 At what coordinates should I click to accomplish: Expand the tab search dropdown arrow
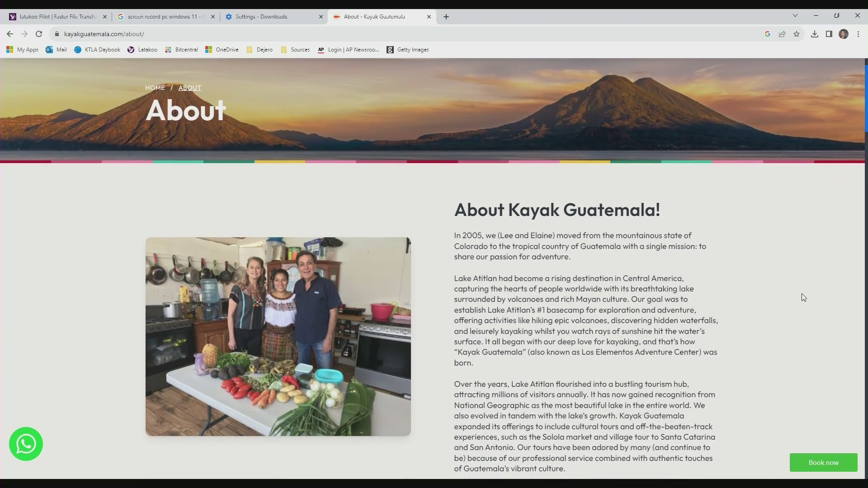coord(795,16)
